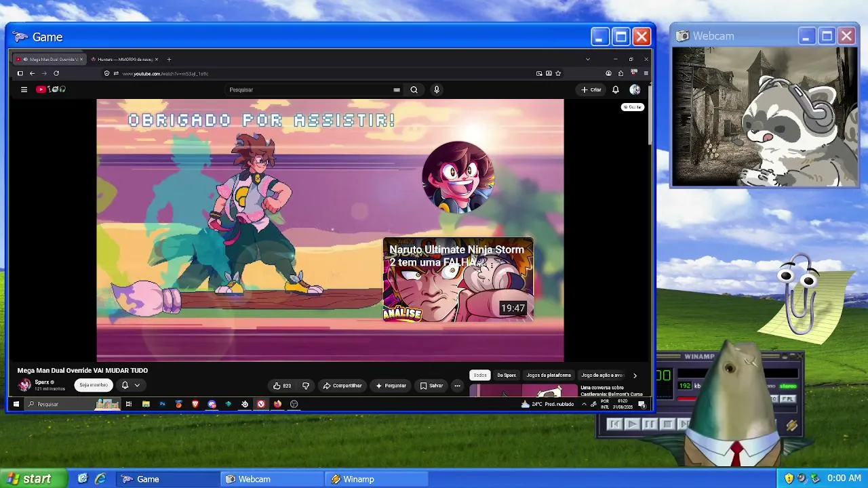Save the video with the Salvar button
The image size is (868, 488).
pos(431,386)
